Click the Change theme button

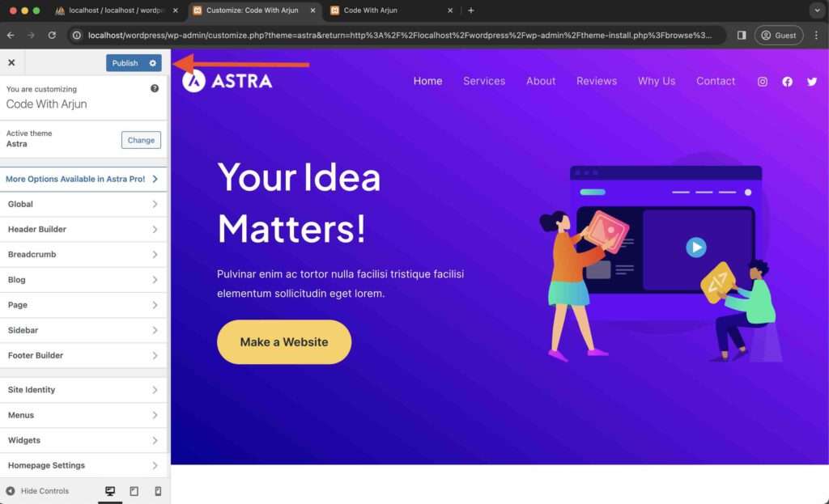141,140
